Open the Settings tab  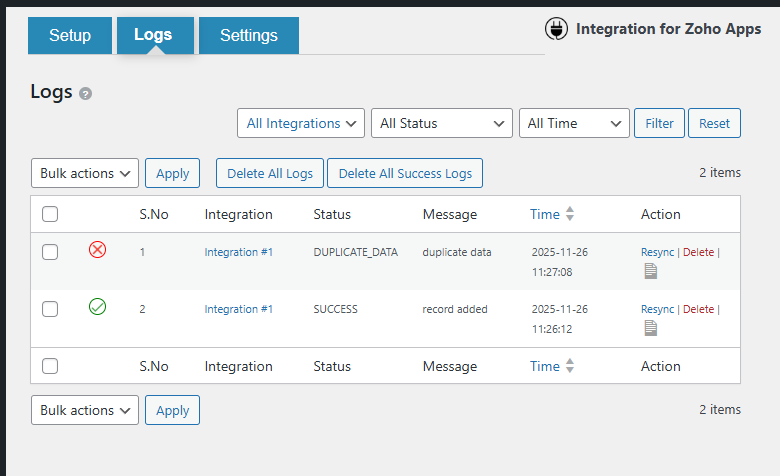click(249, 36)
